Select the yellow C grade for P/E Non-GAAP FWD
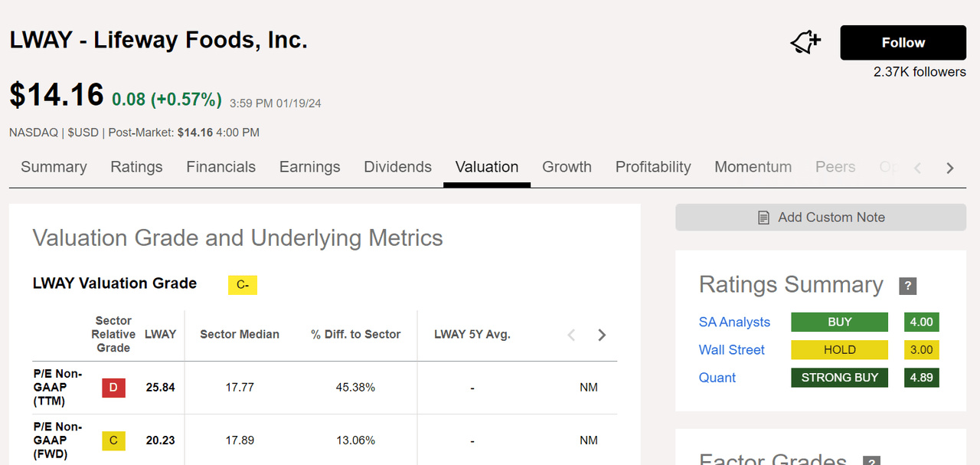The height and width of the screenshot is (465, 980). [x=113, y=440]
